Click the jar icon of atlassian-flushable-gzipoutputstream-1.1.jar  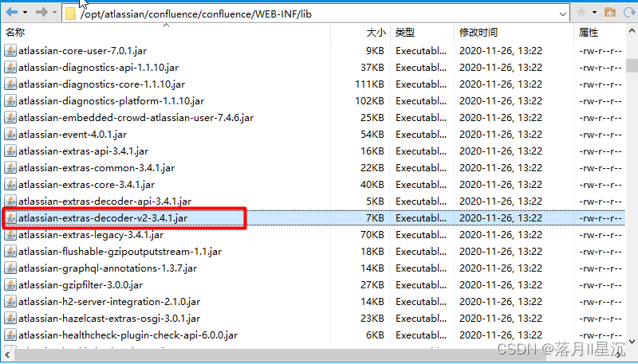click(x=10, y=251)
